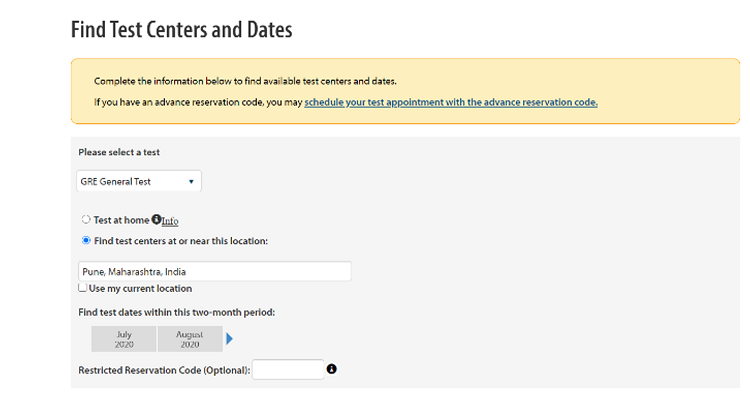
Task: Select the Test at home radio option
Action: tap(86, 220)
